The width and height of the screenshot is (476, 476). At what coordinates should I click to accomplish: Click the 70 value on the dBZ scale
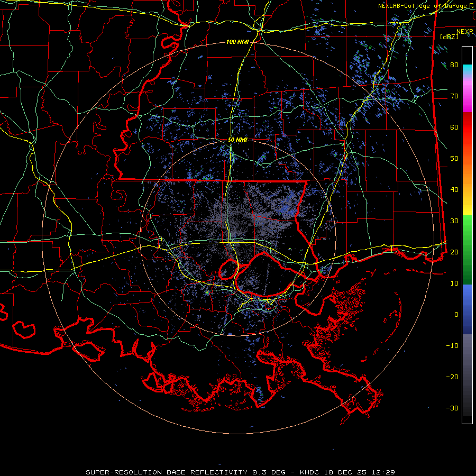tap(454, 96)
